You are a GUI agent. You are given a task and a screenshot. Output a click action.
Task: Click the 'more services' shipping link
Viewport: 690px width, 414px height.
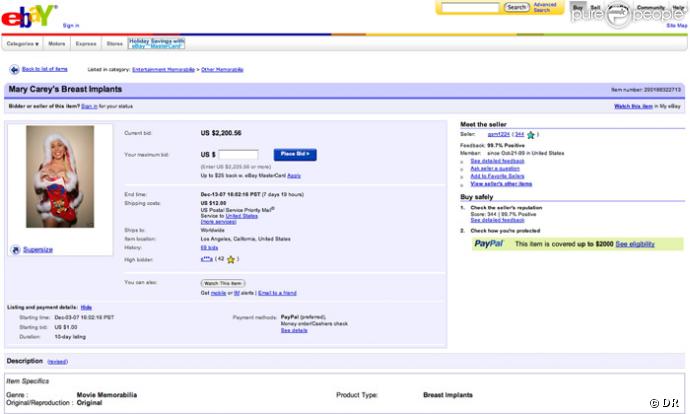[x=218, y=222]
